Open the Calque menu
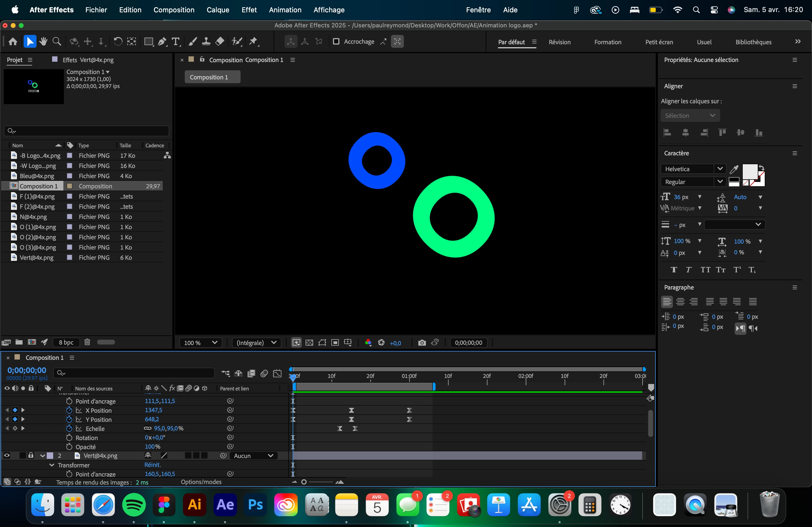 pyautogui.click(x=218, y=10)
